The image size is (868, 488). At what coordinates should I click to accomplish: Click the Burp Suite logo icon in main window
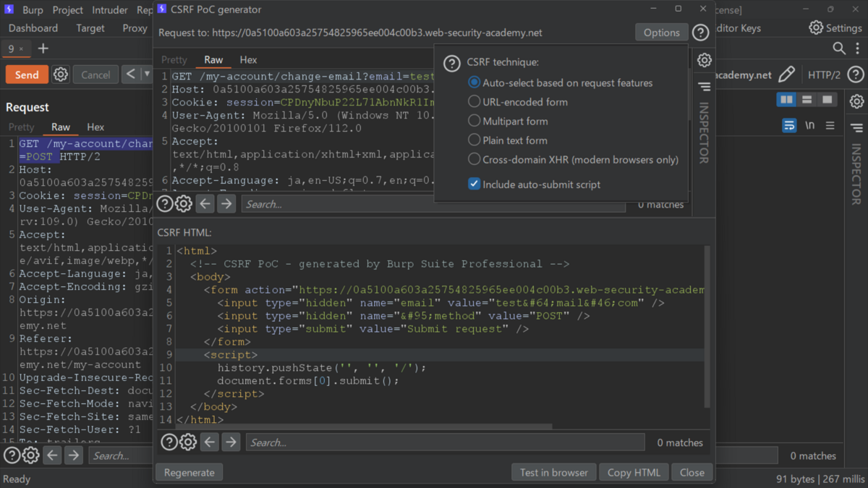[9, 10]
